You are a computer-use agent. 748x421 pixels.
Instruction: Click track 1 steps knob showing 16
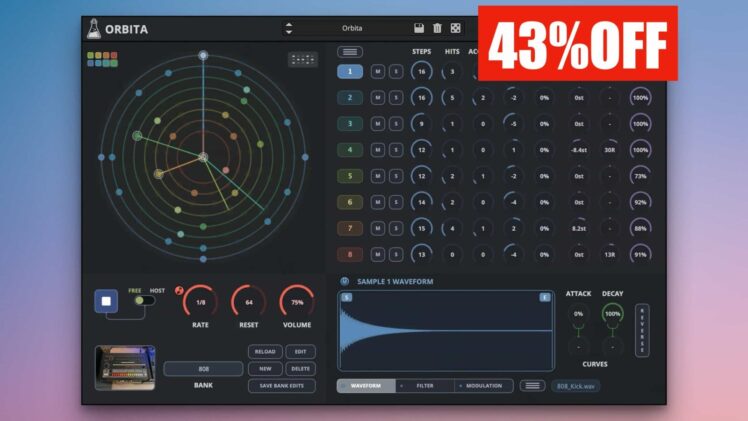421,72
